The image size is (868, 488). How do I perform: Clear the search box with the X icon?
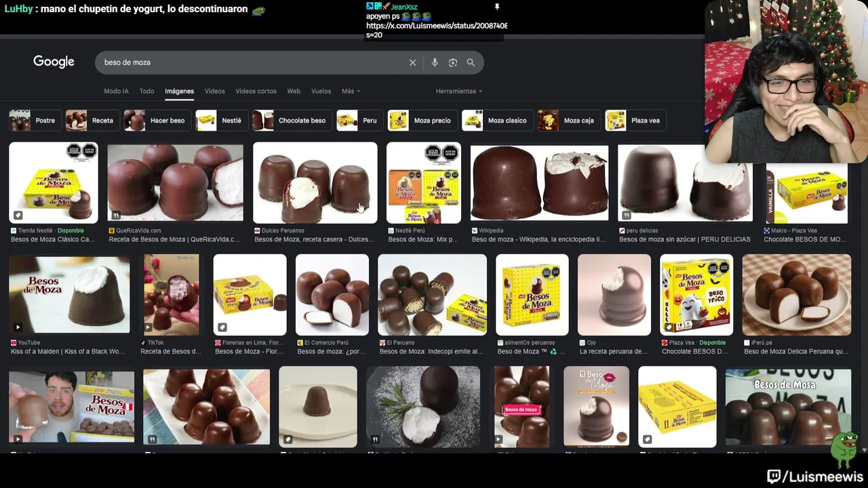(x=412, y=62)
